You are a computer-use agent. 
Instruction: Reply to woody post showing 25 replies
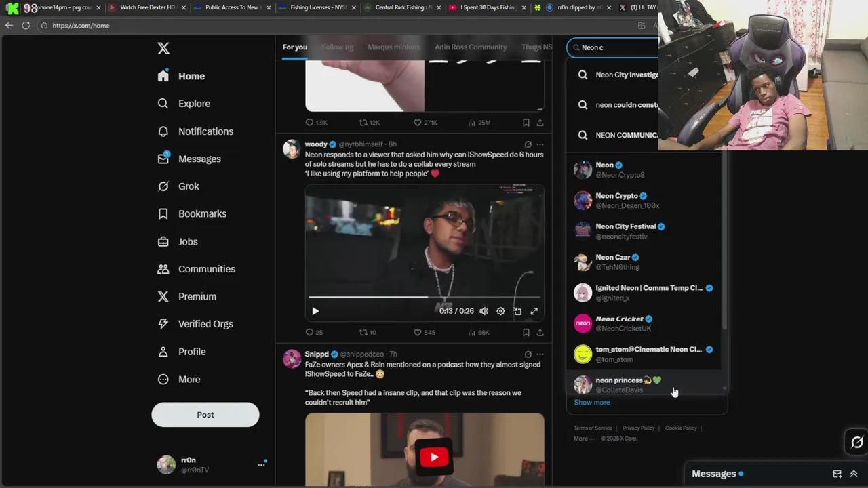[x=314, y=333]
